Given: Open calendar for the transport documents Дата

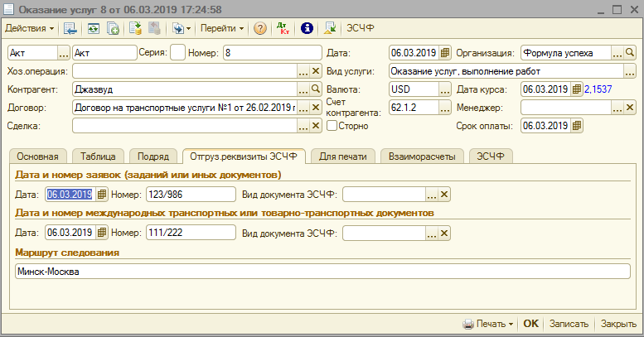Looking at the screenshot, I should point(102,233).
